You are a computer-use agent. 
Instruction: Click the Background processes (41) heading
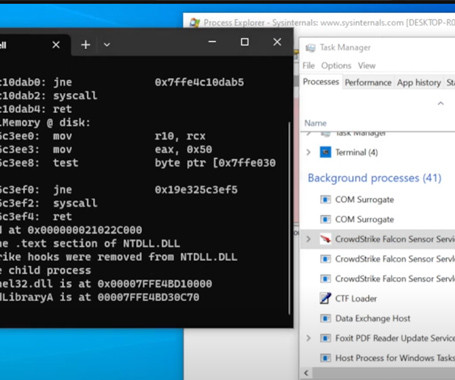[x=374, y=178]
